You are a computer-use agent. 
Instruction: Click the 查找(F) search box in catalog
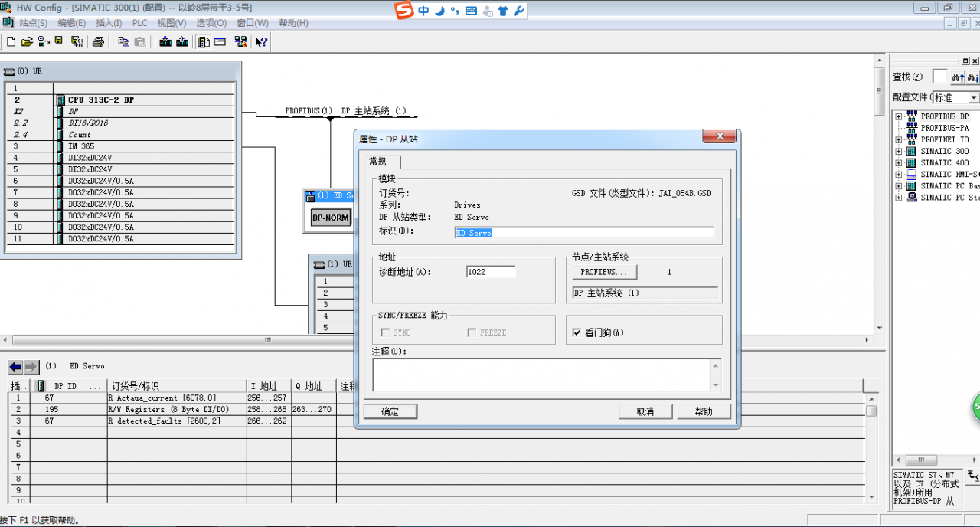[939, 77]
